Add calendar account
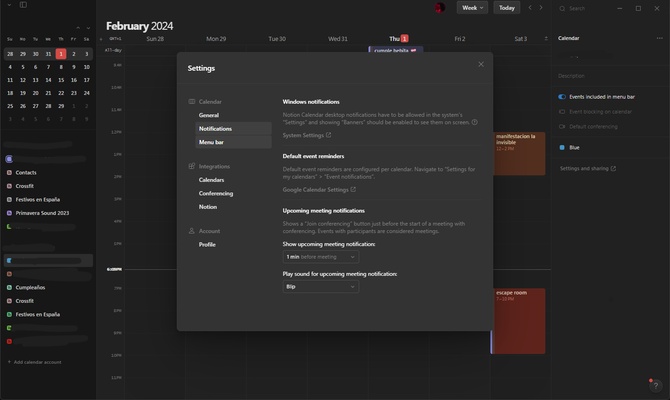The width and height of the screenshot is (670, 400). point(35,362)
